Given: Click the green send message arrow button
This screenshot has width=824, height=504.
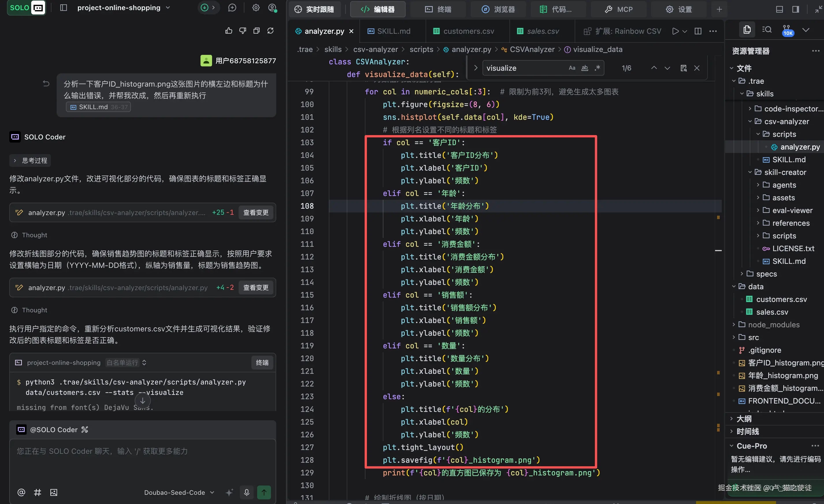Looking at the screenshot, I should (x=264, y=492).
